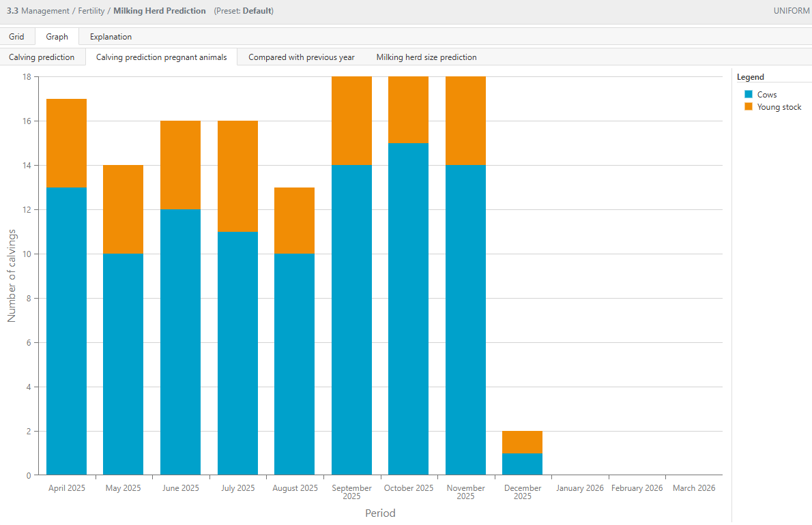Screen dimensions: 812x525
Task: Open the Calving prediction sub-tab
Action: pos(42,57)
